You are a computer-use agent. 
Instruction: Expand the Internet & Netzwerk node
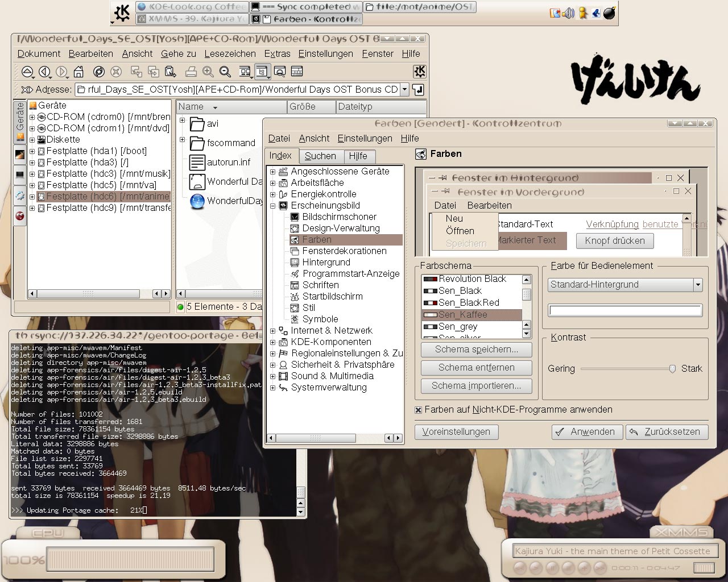coord(272,331)
